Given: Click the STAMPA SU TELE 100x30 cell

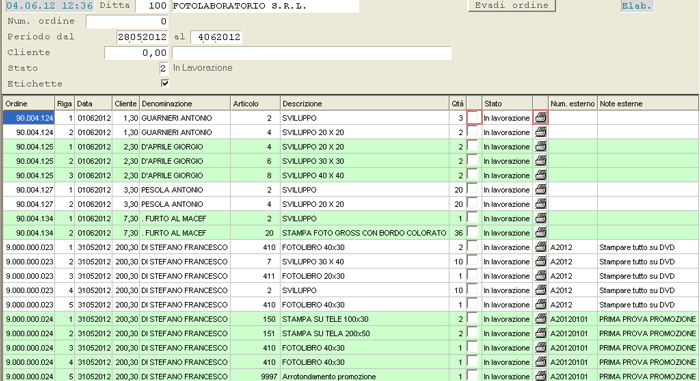Looking at the screenshot, I should coord(365,319).
